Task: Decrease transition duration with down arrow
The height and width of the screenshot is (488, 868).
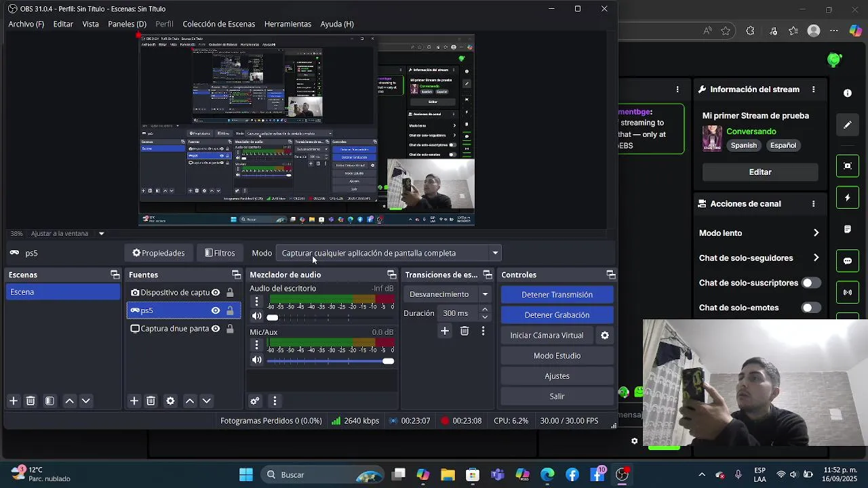Action: [484, 317]
